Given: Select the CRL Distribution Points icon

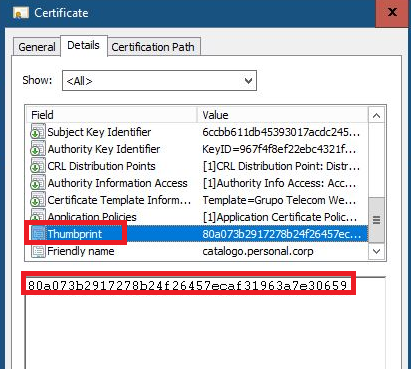Looking at the screenshot, I should coord(38,166).
